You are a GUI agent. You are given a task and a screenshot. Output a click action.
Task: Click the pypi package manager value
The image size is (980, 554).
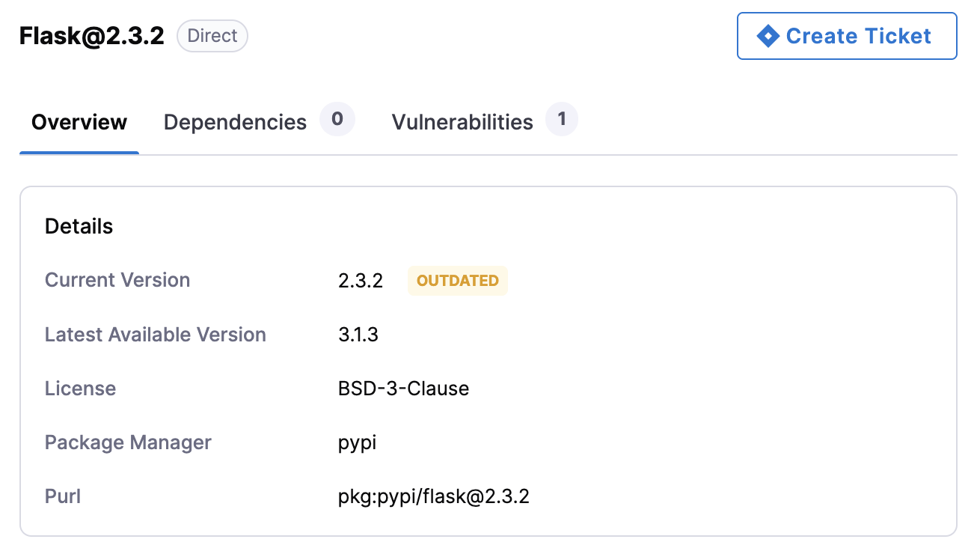358,442
